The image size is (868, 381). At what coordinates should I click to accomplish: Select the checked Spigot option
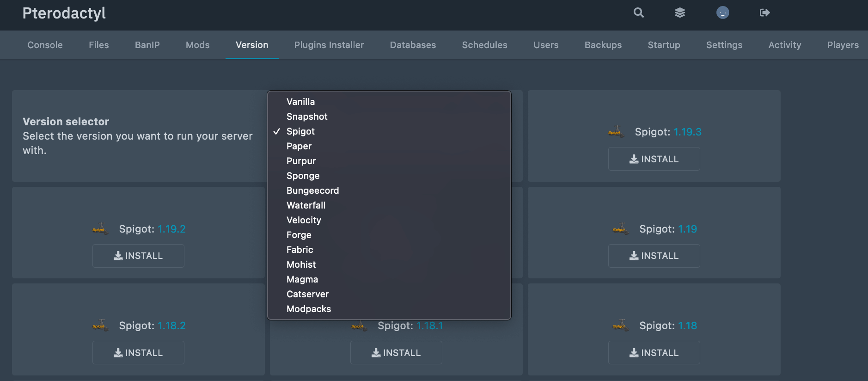coord(300,131)
